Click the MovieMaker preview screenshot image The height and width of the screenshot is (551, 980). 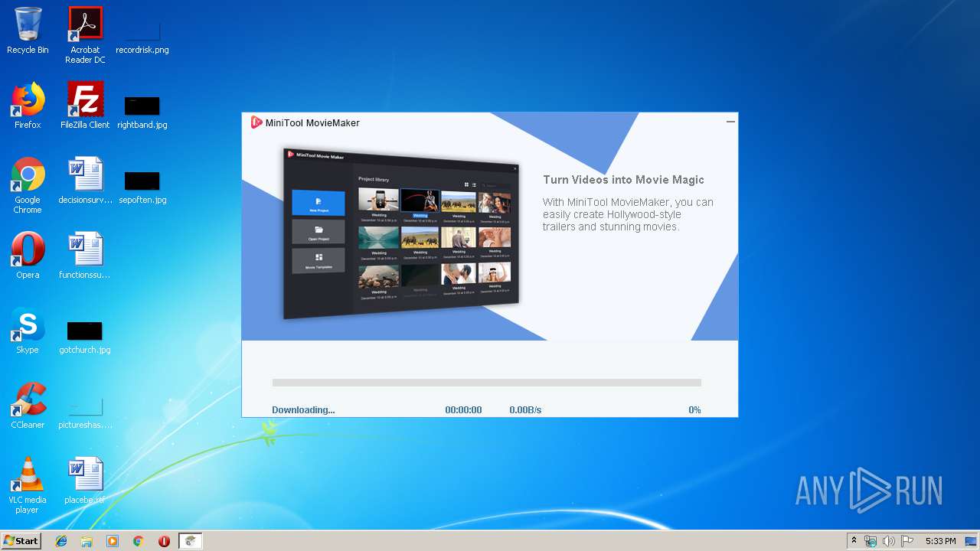coord(401,234)
